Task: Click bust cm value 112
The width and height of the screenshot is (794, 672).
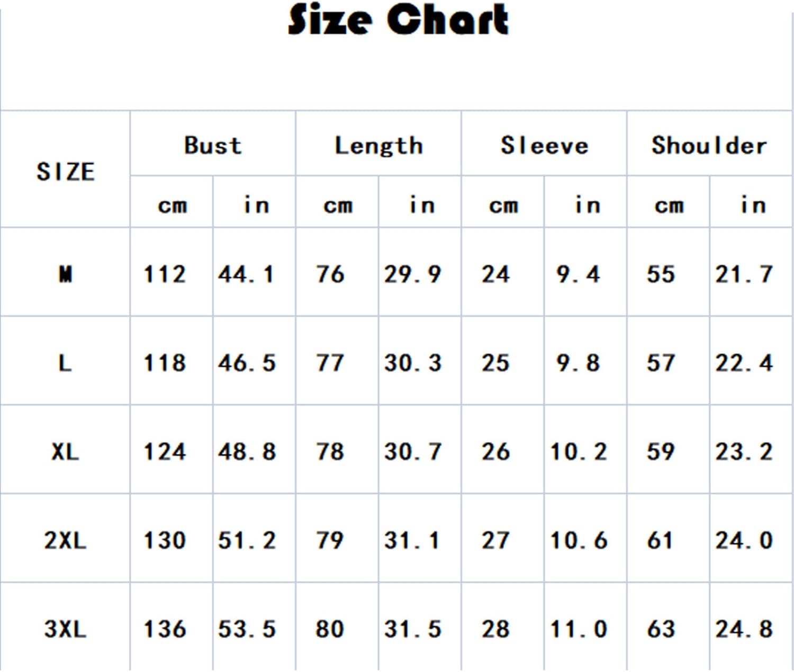Action: (165, 274)
